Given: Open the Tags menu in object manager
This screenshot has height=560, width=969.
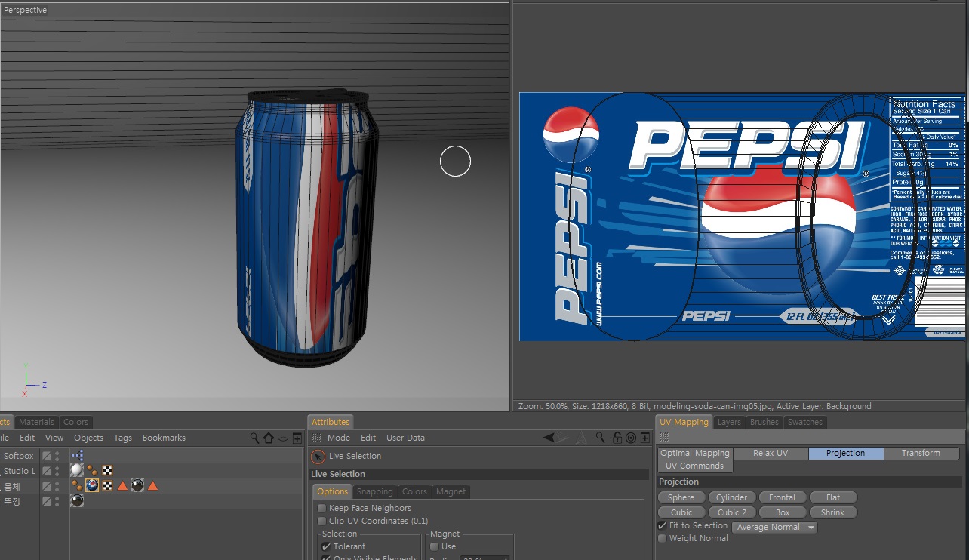Looking at the screenshot, I should [123, 438].
